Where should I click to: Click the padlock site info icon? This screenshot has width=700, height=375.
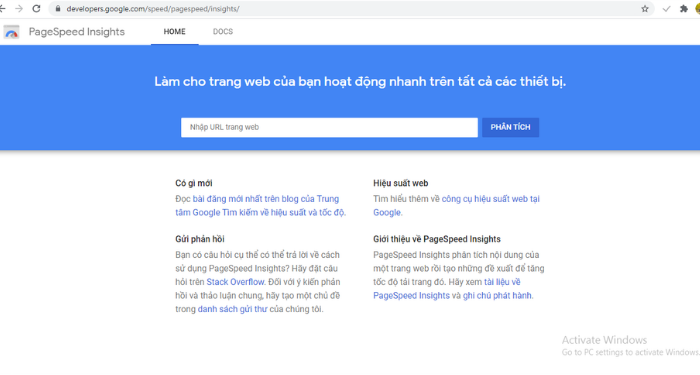58,8
